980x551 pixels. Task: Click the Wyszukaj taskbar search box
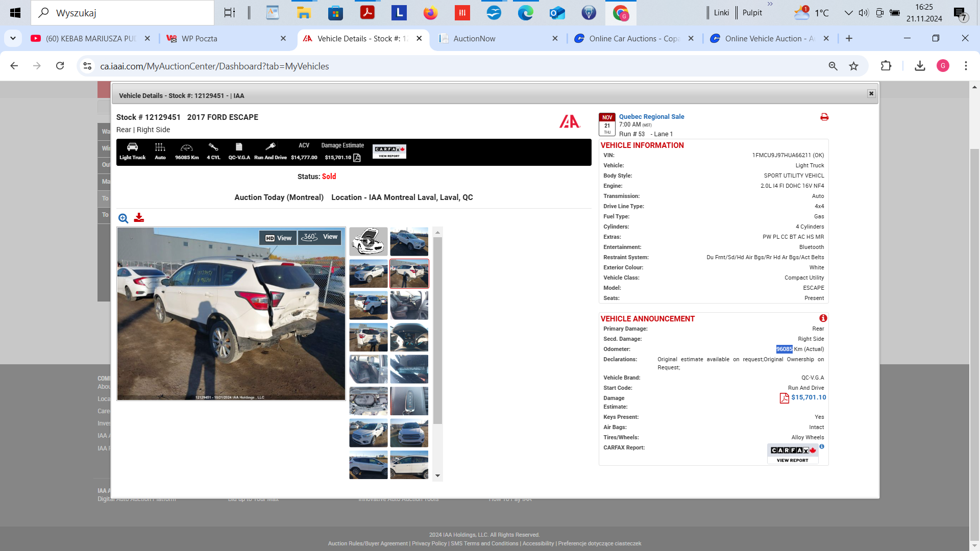pyautogui.click(x=122, y=13)
